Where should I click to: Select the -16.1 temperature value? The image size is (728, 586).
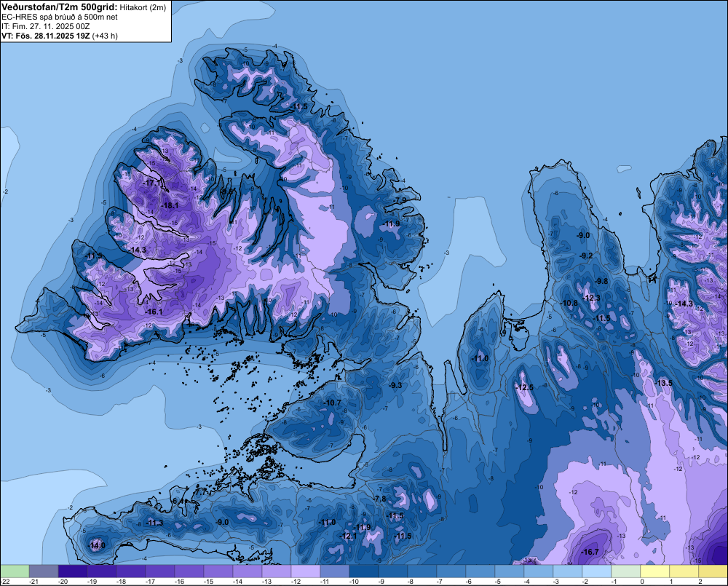[154, 312]
